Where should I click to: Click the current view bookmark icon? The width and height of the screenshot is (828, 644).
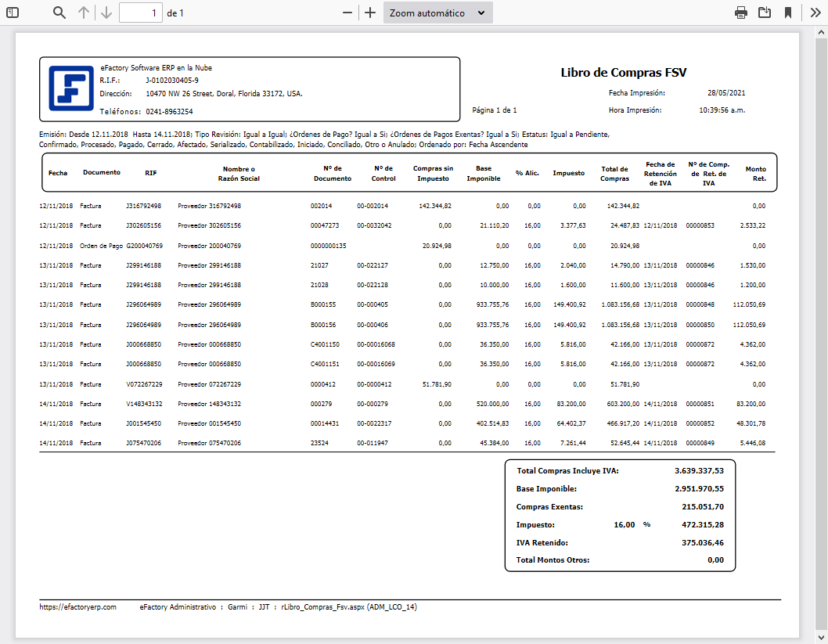[788, 13]
